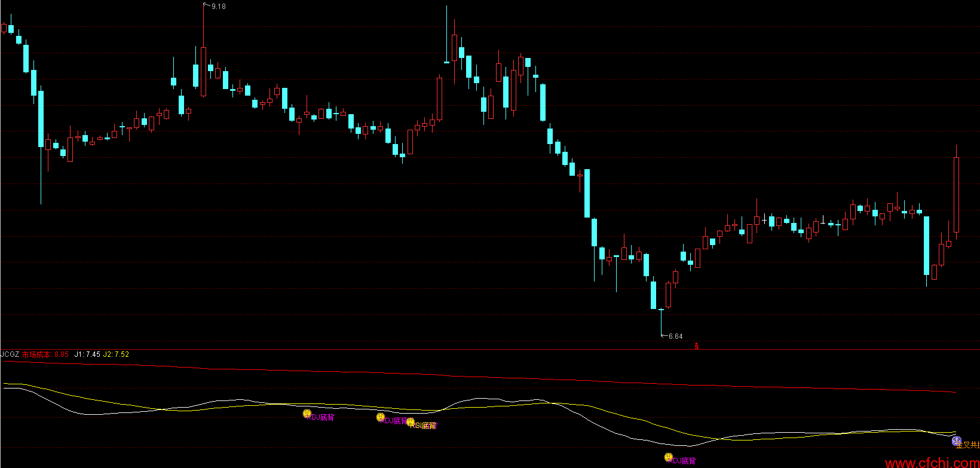Select the 9.18 high price label
Image resolution: width=980 pixels, height=468 pixels.
tap(219, 7)
